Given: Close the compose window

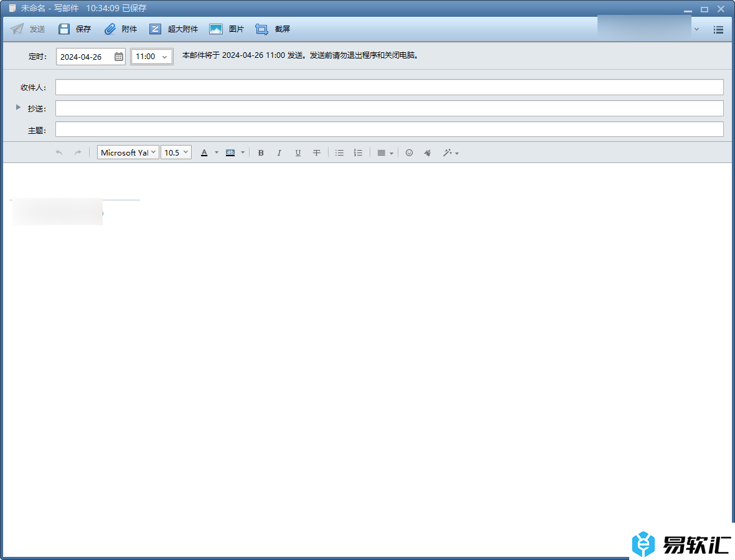Looking at the screenshot, I should pos(721,9).
